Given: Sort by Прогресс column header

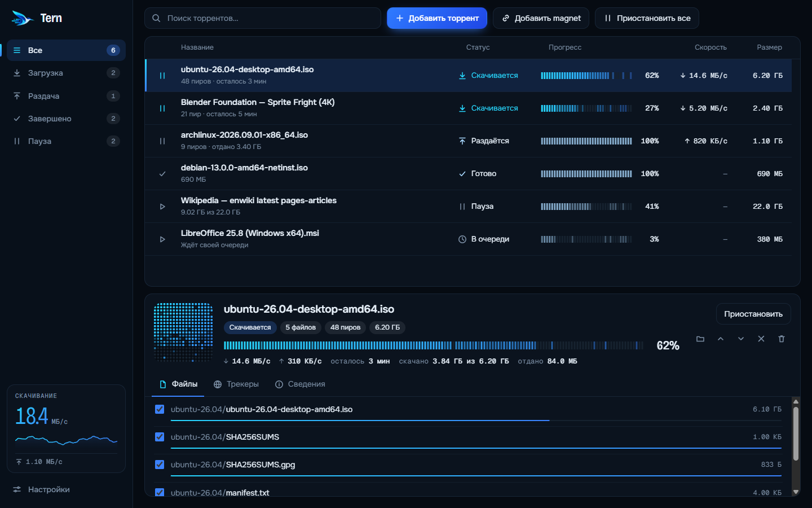Looking at the screenshot, I should [x=565, y=47].
